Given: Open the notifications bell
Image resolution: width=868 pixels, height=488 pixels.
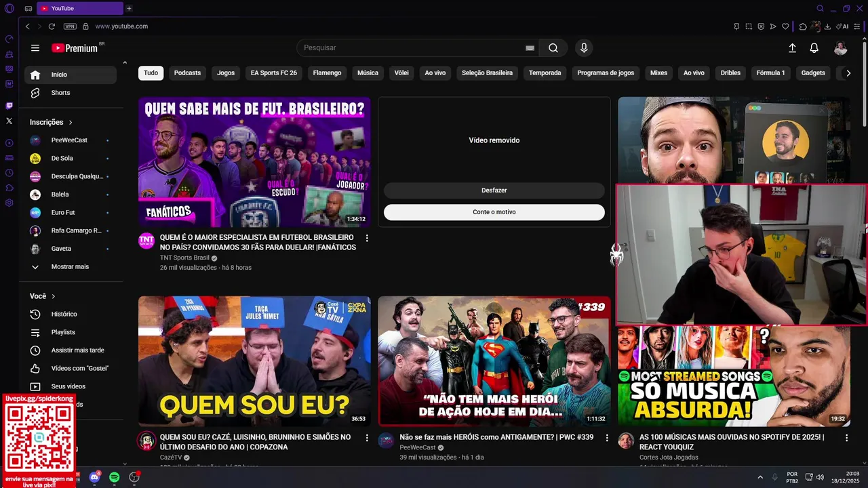Looking at the screenshot, I should pos(814,48).
